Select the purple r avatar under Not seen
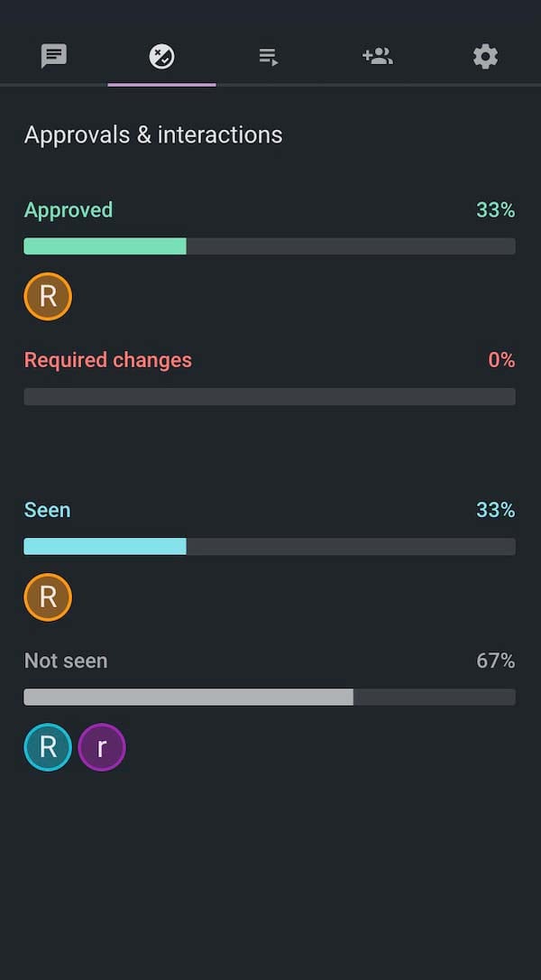The image size is (541, 980). (x=102, y=747)
